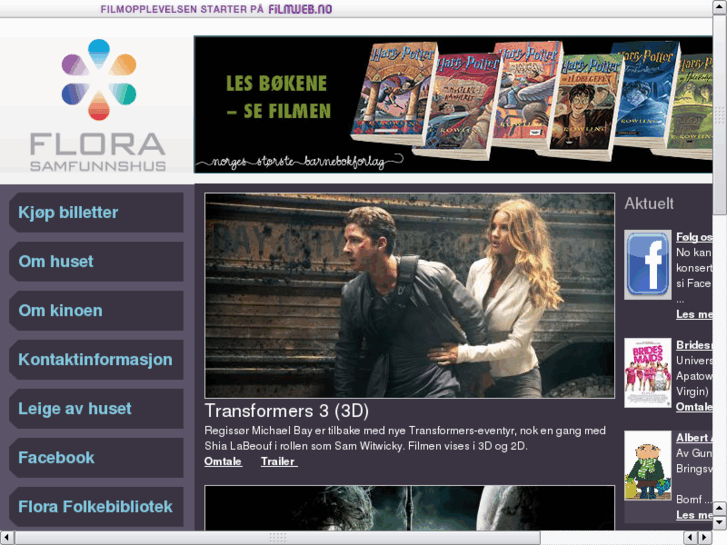Open Flora Folkebibliotek menu item
Screen dimensions: 727x545
click(x=96, y=507)
